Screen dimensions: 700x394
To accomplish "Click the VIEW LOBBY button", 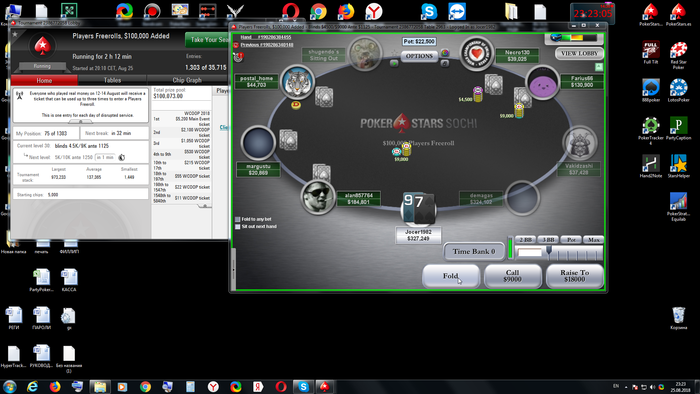I will pos(579,54).
